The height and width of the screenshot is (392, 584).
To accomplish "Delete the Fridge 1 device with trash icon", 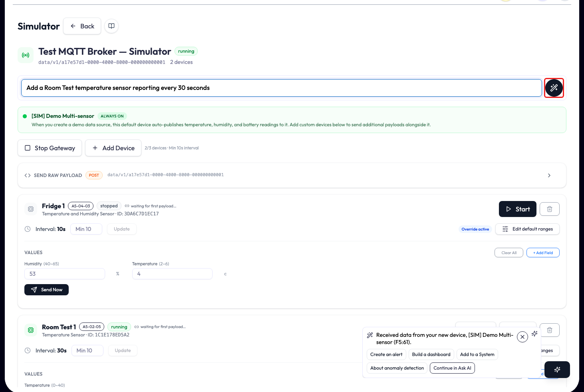I will pyautogui.click(x=550, y=209).
